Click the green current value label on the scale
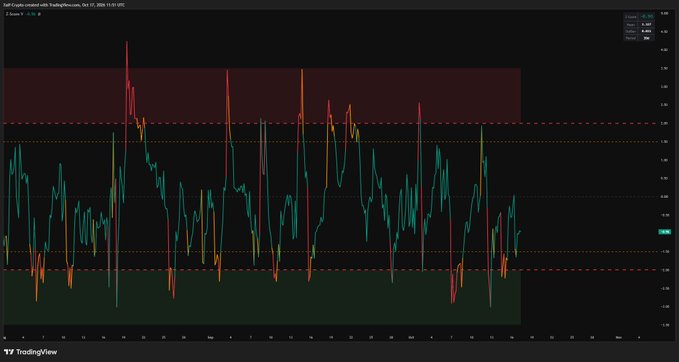 (664, 232)
